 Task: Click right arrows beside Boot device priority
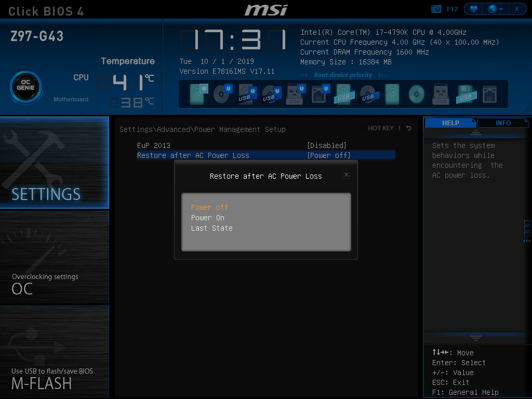tap(382, 75)
